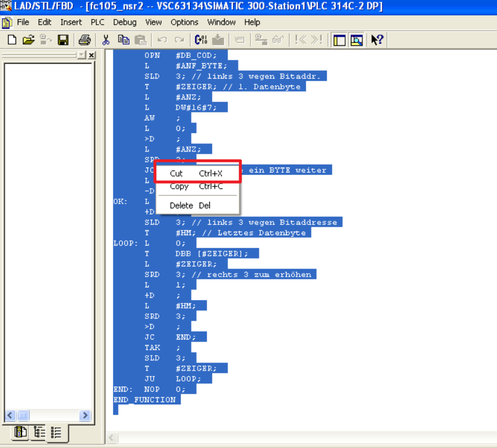Click the scissors Cut toolbar icon
The height and width of the screenshot is (448, 497).
(105, 40)
